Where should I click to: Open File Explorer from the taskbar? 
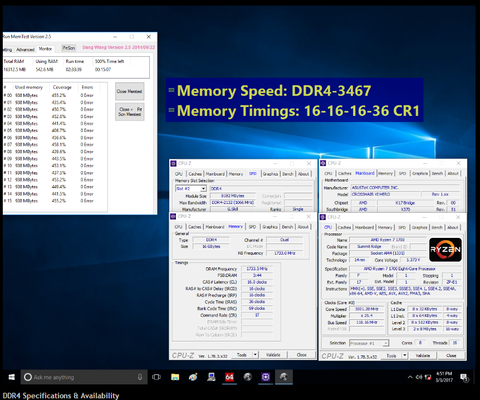(x=175, y=377)
